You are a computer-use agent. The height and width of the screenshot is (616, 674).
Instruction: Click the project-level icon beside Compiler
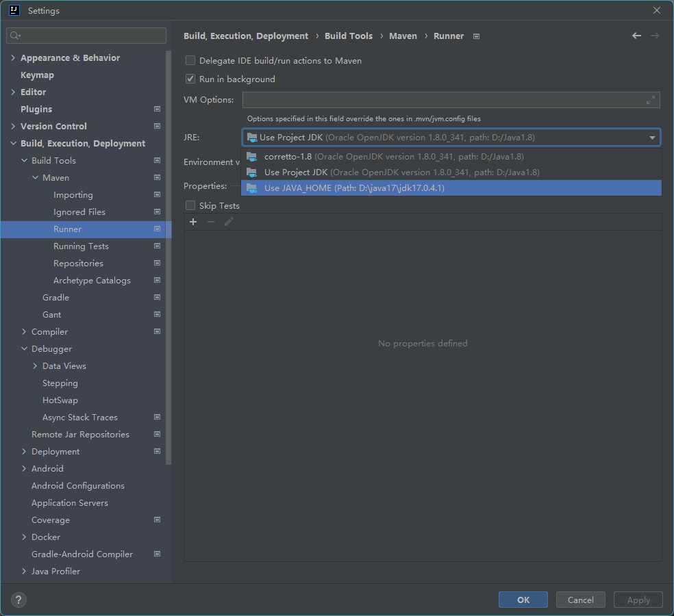pyautogui.click(x=158, y=332)
